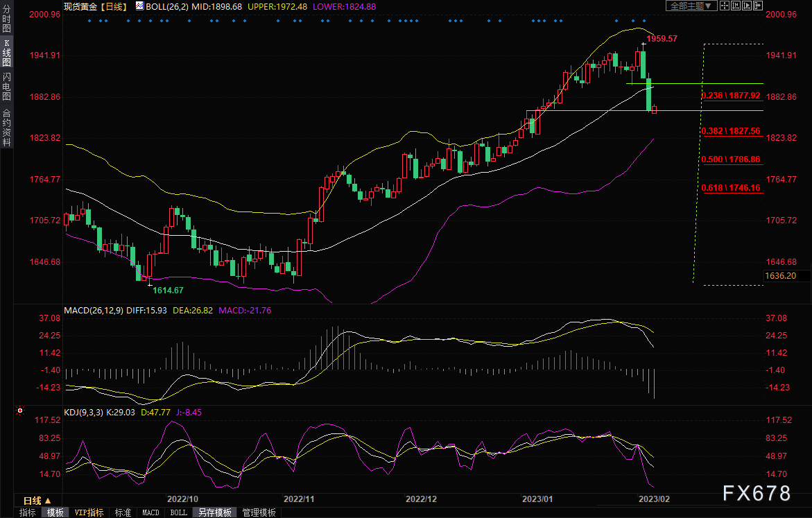Click the 1959.57 high price marker

point(662,38)
